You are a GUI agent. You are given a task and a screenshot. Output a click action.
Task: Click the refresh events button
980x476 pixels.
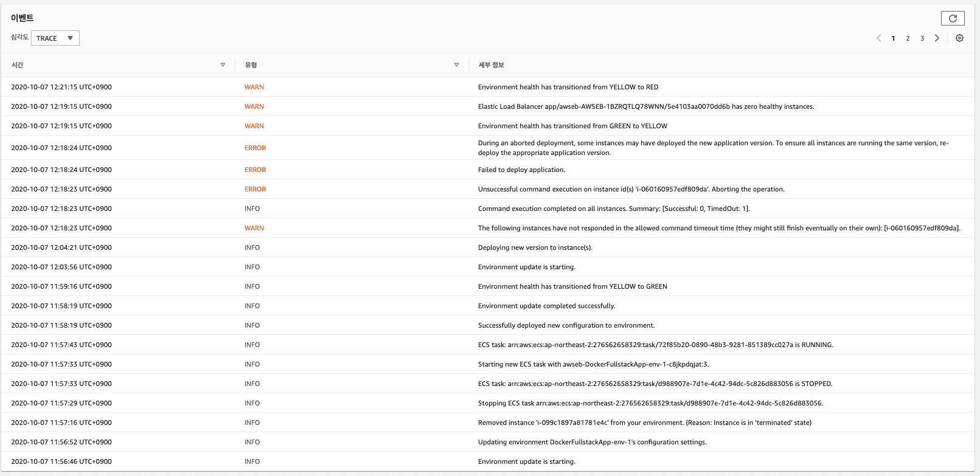(x=953, y=18)
